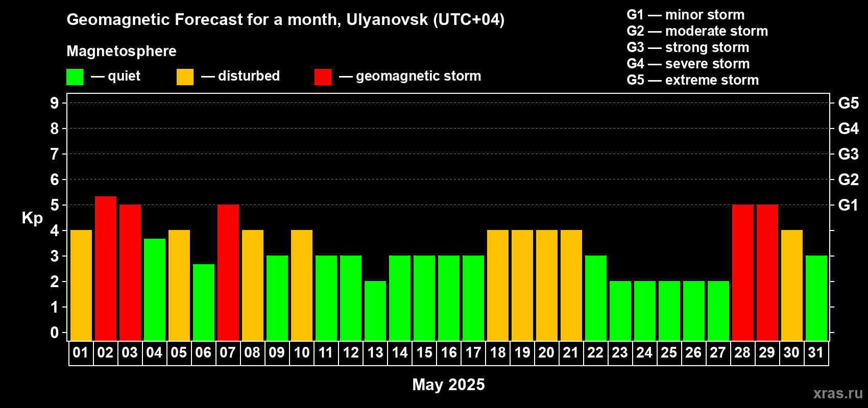Image resolution: width=868 pixels, height=408 pixels.
Task: Click the day label 10
Action: 301,353
